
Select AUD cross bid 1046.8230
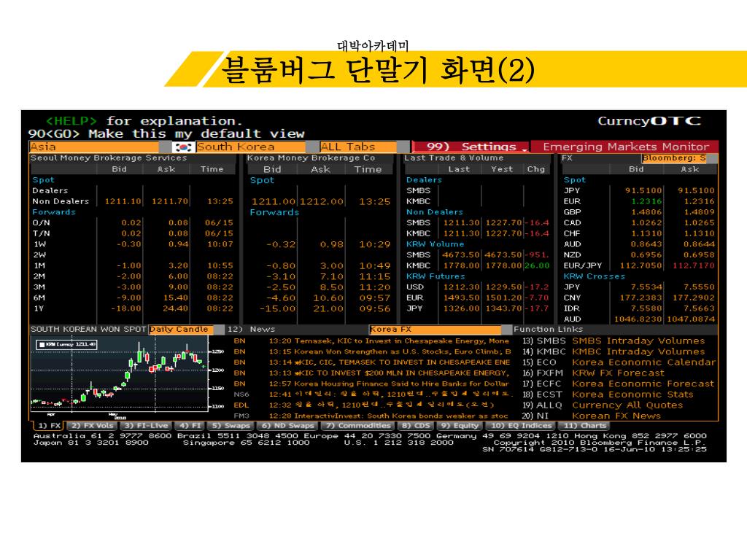point(638,319)
